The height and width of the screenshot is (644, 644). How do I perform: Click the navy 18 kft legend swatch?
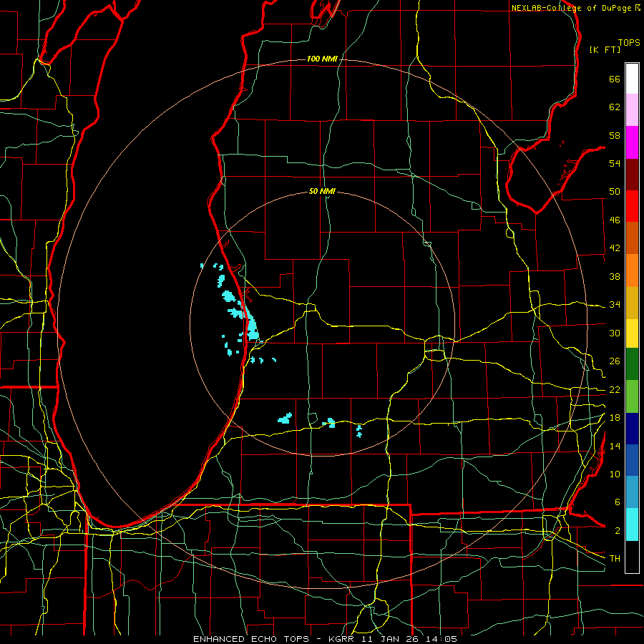(x=632, y=429)
